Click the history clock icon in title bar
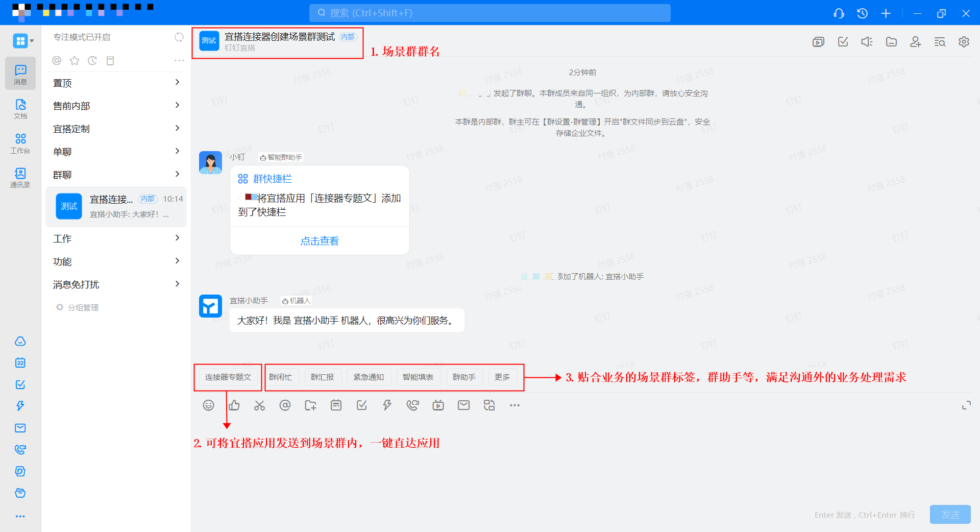This screenshot has width=980, height=532. 862,13
